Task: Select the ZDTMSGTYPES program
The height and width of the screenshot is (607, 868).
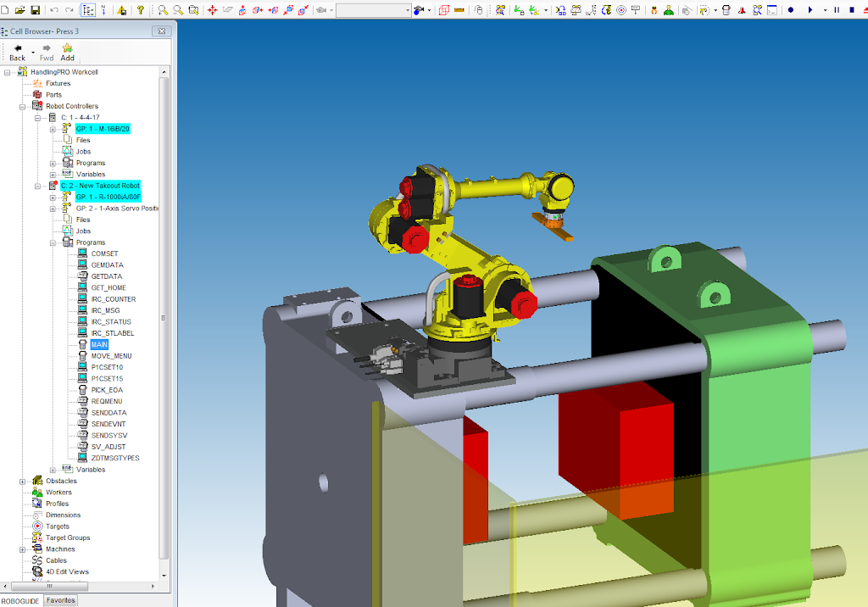Action: [x=115, y=458]
